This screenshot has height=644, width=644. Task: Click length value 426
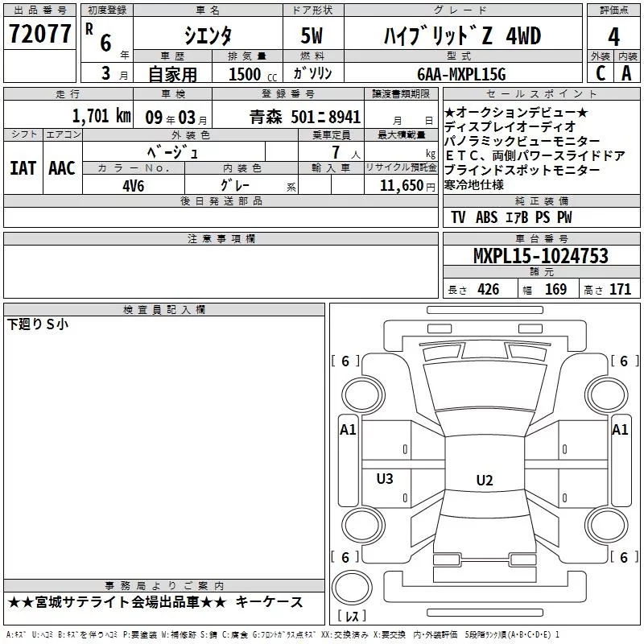(x=489, y=290)
